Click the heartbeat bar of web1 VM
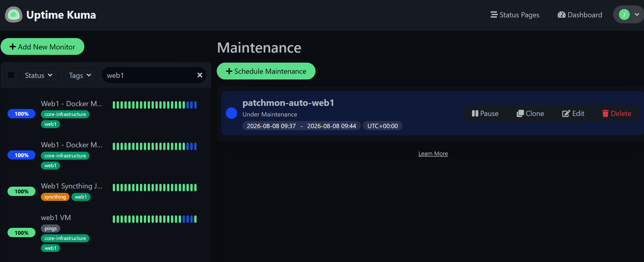Image resolution: width=644 pixels, height=262 pixels. point(155,219)
